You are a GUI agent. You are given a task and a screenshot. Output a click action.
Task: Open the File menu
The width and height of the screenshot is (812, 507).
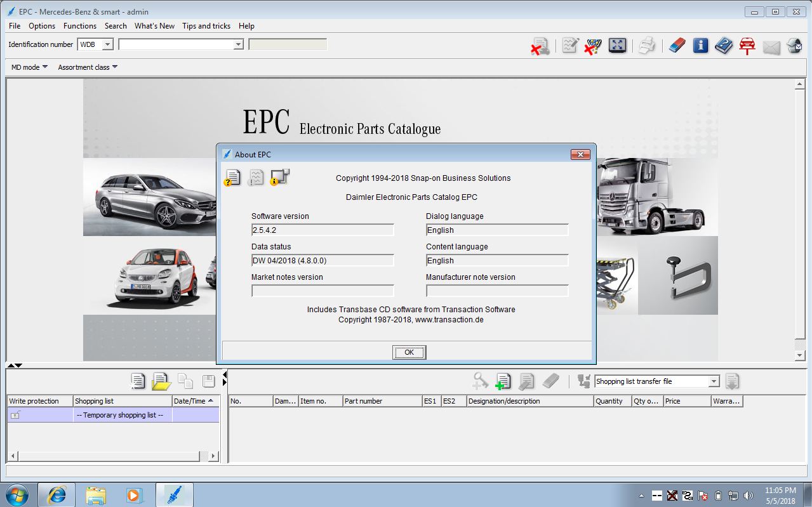(x=15, y=26)
